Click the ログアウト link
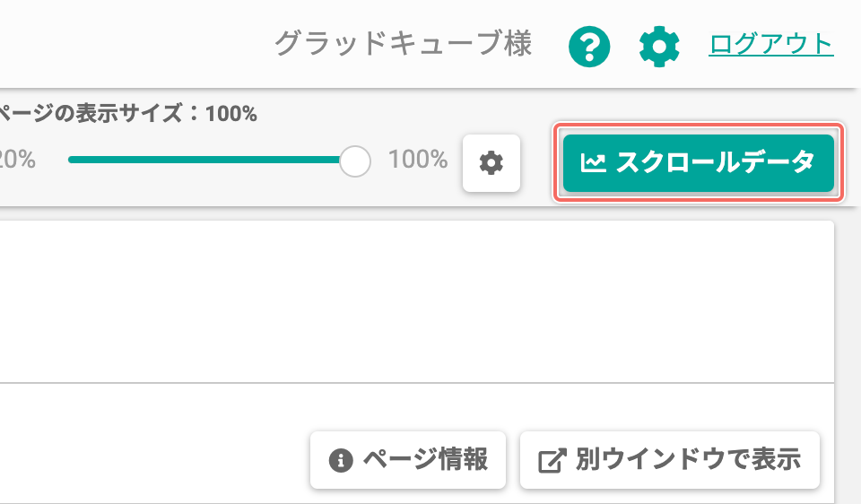861x504 pixels. tap(771, 45)
